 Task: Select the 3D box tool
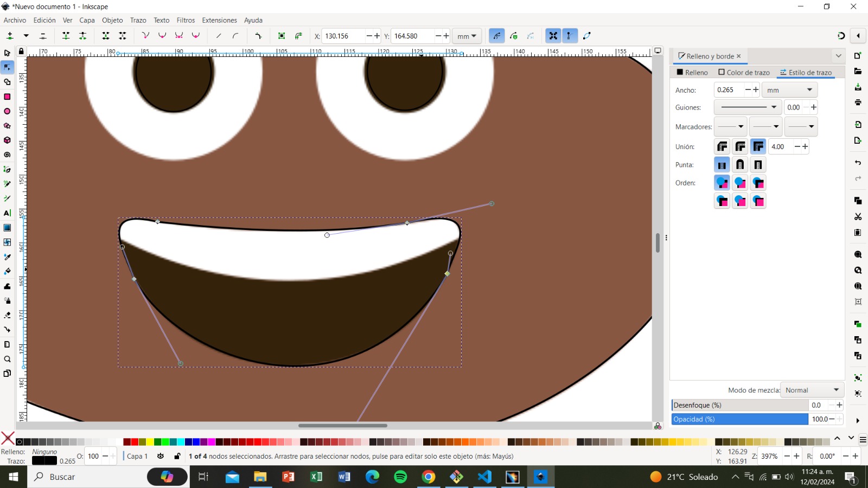click(7, 140)
